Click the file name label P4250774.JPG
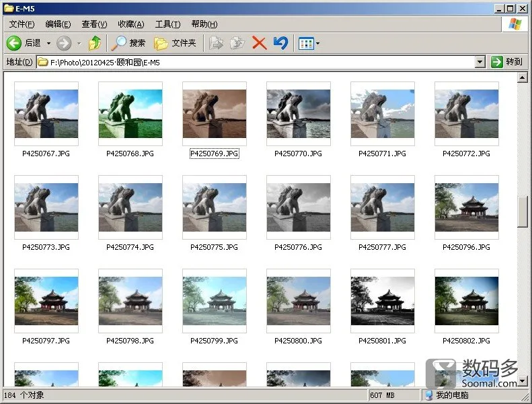The image size is (532, 404). pos(130,247)
